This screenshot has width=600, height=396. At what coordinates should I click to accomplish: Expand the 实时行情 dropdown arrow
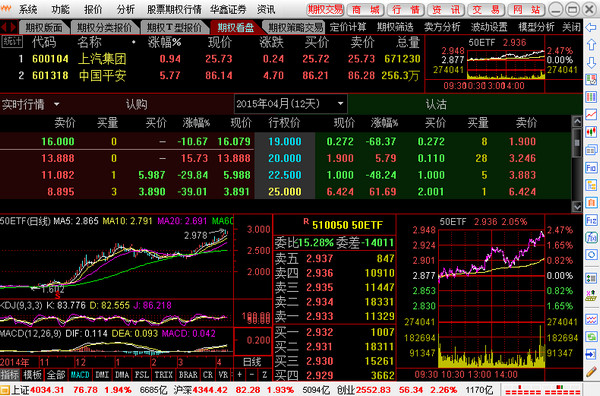pos(57,104)
